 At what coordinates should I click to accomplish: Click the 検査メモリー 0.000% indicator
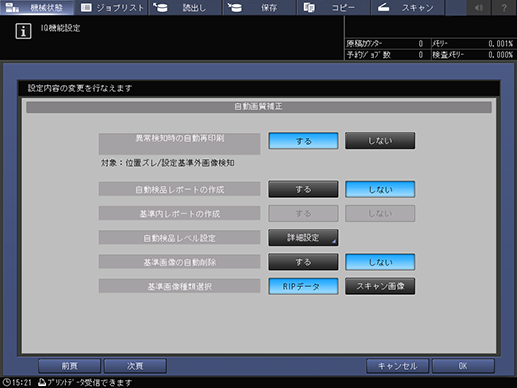(x=473, y=55)
